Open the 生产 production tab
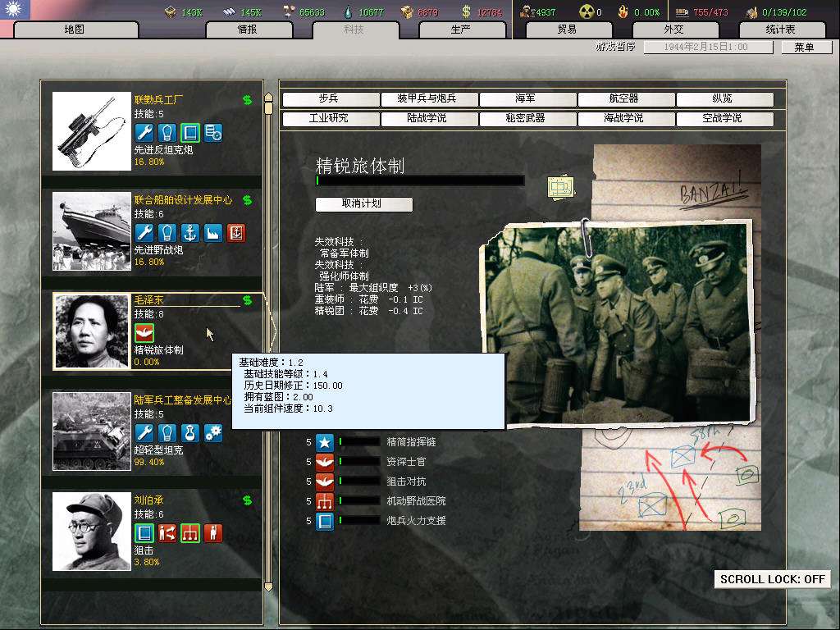This screenshot has width=840, height=630. point(461,30)
